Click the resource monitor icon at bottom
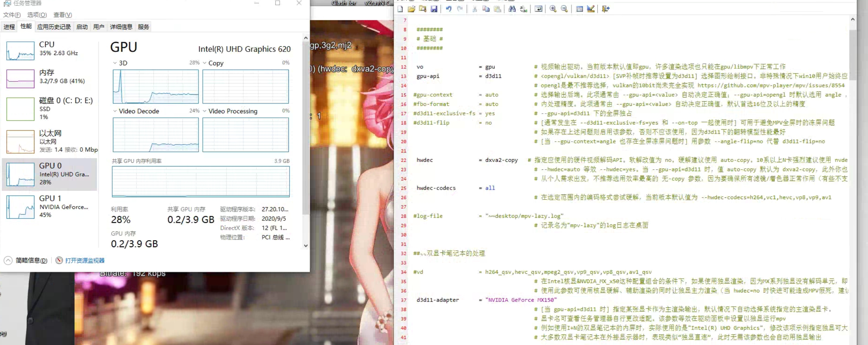 pyautogui.click(x=59, y=260)
